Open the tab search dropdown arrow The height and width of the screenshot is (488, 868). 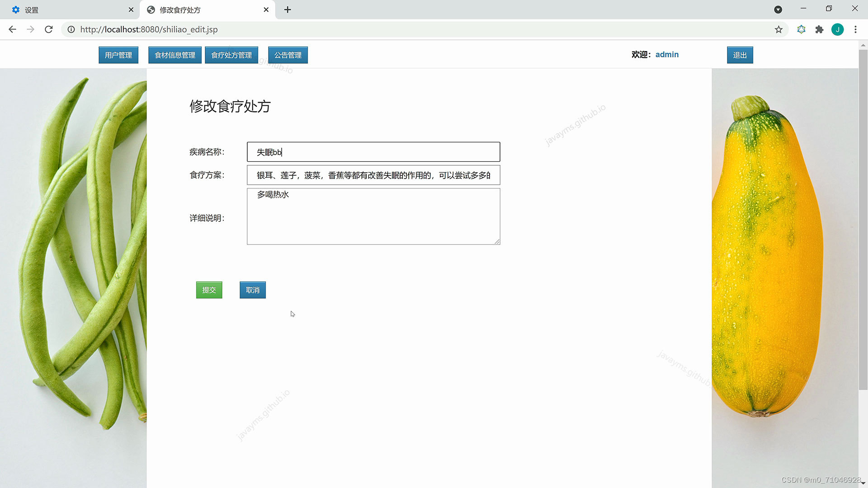tap(778, 9)
